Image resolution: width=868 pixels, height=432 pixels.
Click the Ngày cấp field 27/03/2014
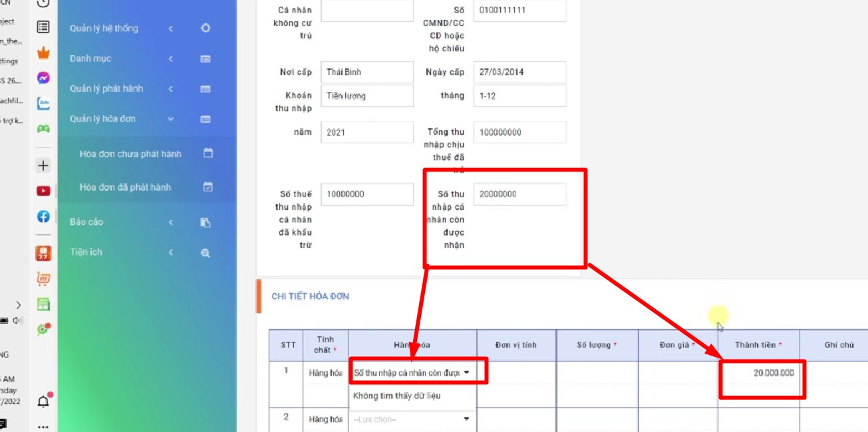coord(520,72)
